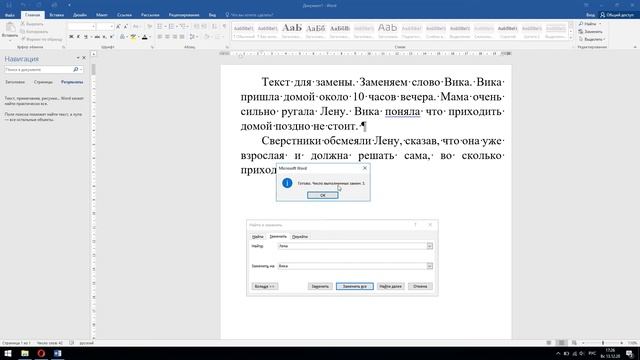Screen dimensions: 640x360
Task: Open the Ссылки ribbon tab
Action: [x=124, y=15]
